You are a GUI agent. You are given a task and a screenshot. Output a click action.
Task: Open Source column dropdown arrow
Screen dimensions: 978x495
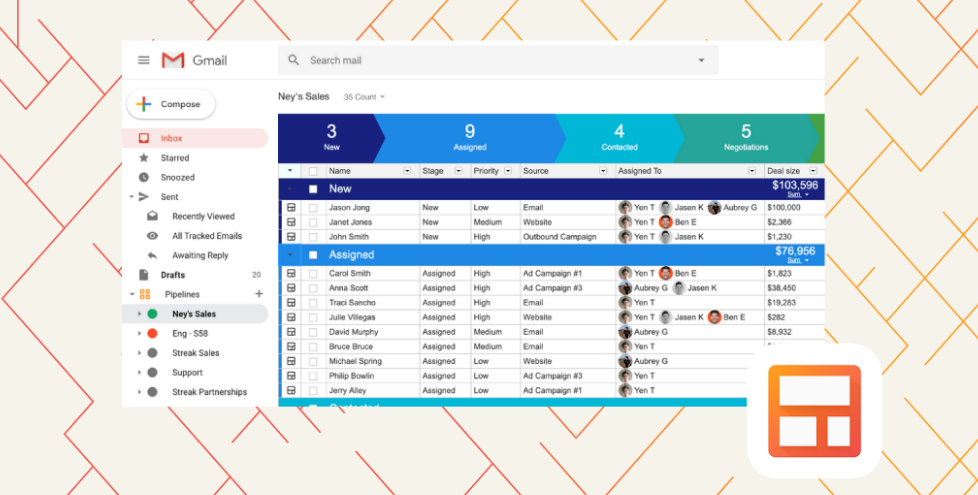603,171
